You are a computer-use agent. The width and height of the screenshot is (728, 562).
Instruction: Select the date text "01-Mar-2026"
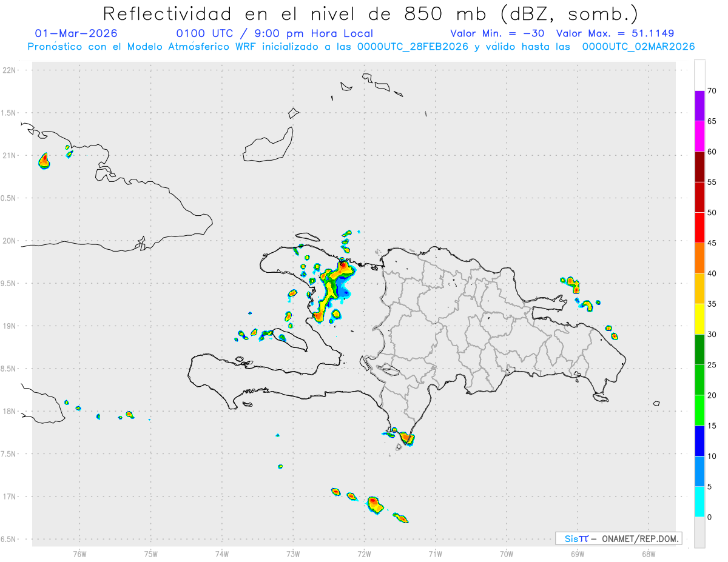pos(76,33)
